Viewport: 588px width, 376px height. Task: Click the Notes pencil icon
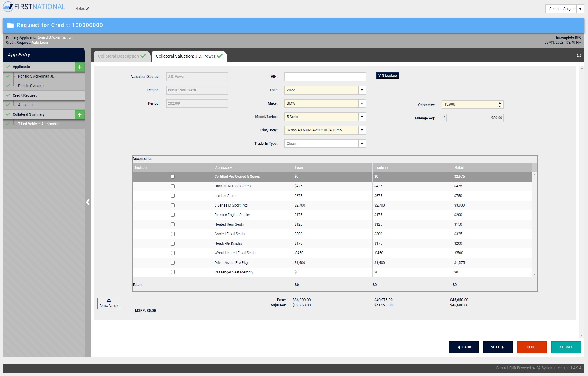pyautogui.click(x=87, y=9)
